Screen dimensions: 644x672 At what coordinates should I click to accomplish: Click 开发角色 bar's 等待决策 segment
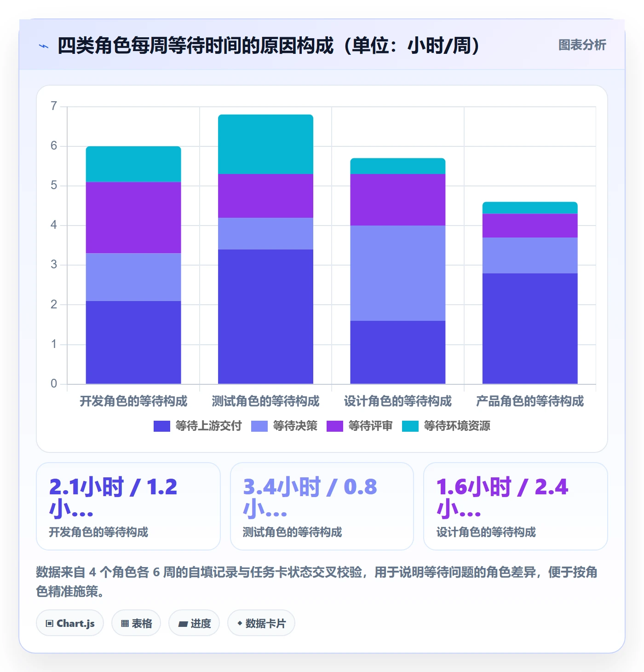coord(133,277)
